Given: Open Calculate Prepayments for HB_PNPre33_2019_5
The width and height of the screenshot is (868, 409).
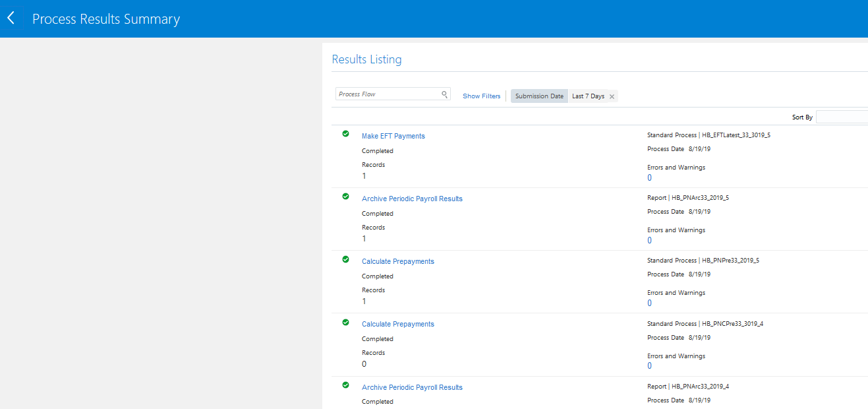Looking at the screenshot, I should [397, 261].
